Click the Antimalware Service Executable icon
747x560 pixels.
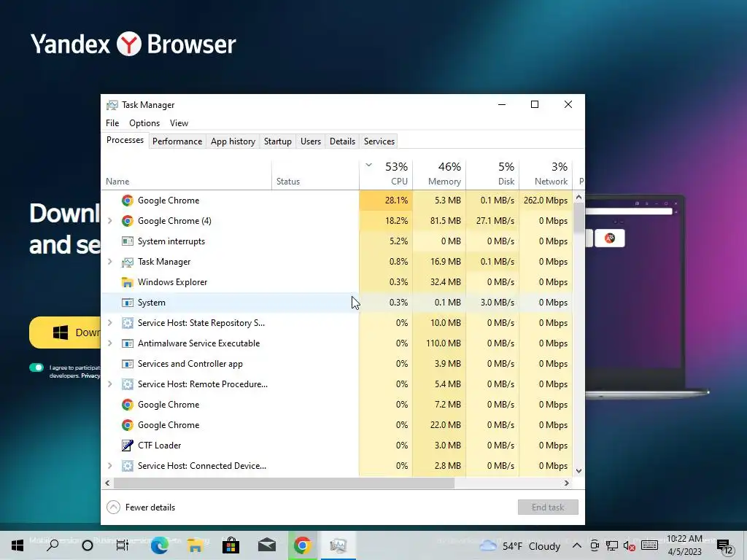coord(127,343)
